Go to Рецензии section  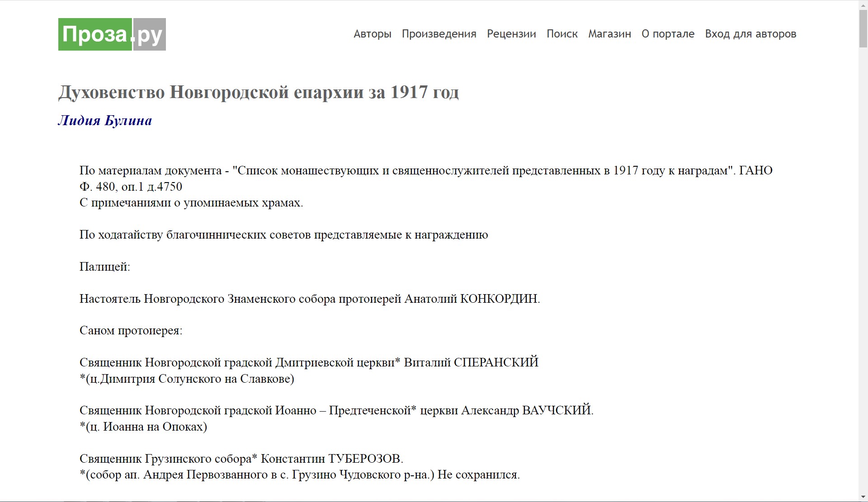pos(511,34)
